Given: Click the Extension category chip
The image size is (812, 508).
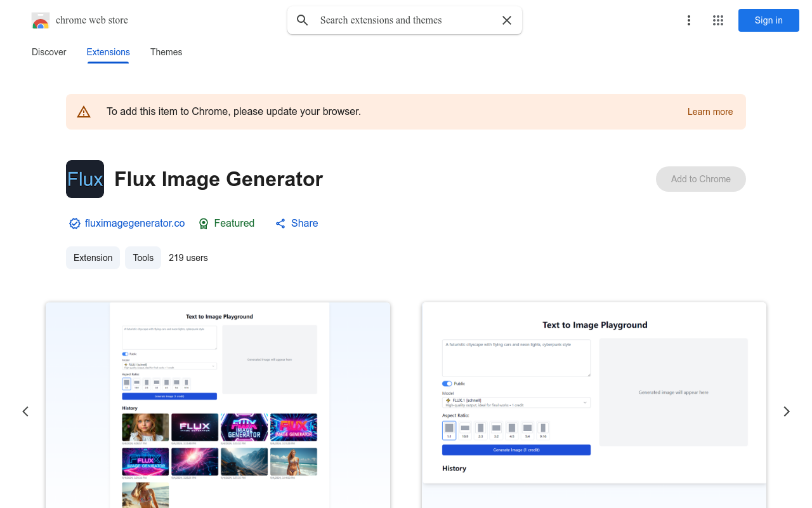Looking at the screenshot, I should click(x=93, y=258).
